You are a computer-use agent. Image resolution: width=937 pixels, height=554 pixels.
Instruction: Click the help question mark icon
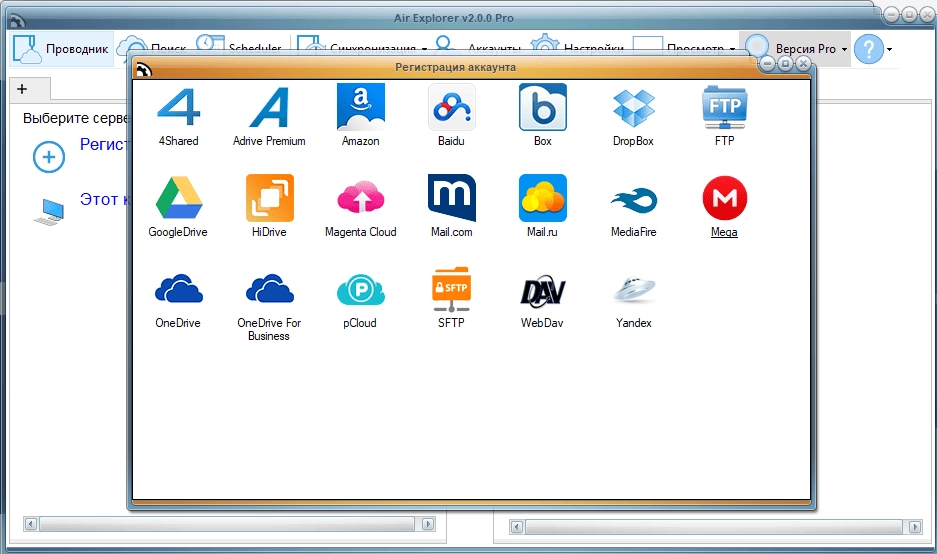pos(868,48)
